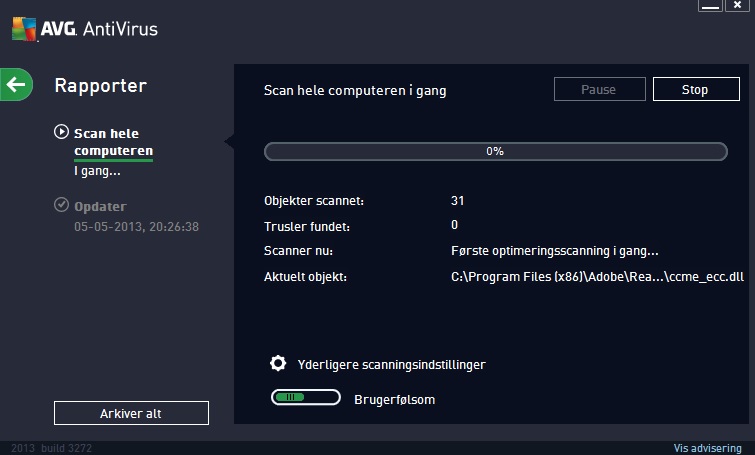The height and width of the screenshot is (455, 755).
Task: Click the Objekter scannet label
Action: tap(314, 201)
